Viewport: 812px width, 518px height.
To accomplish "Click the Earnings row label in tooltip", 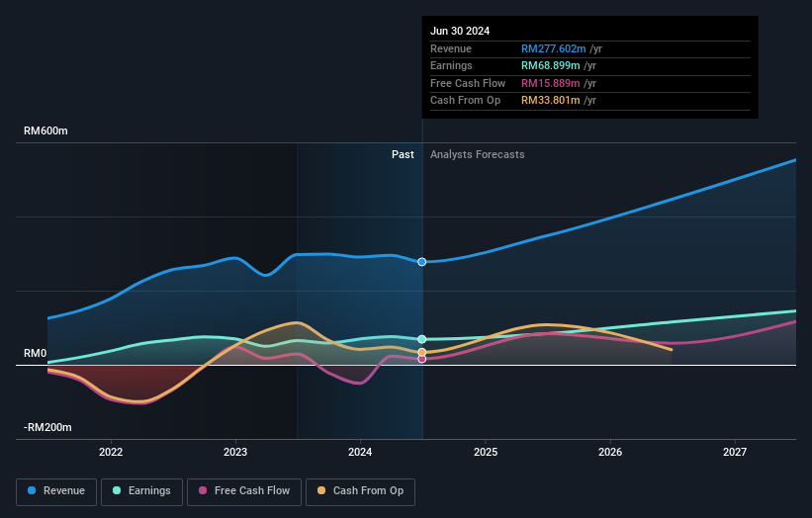I will [x=451, y=65].
